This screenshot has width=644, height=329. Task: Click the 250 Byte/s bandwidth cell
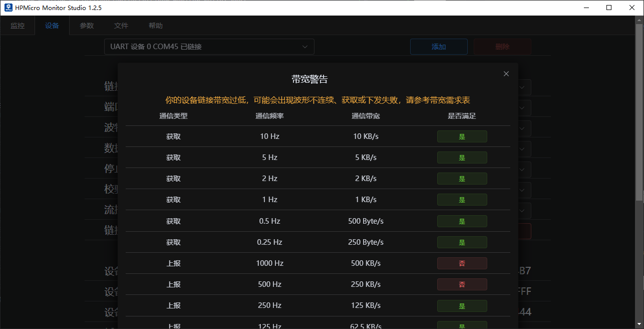point(366,242)
